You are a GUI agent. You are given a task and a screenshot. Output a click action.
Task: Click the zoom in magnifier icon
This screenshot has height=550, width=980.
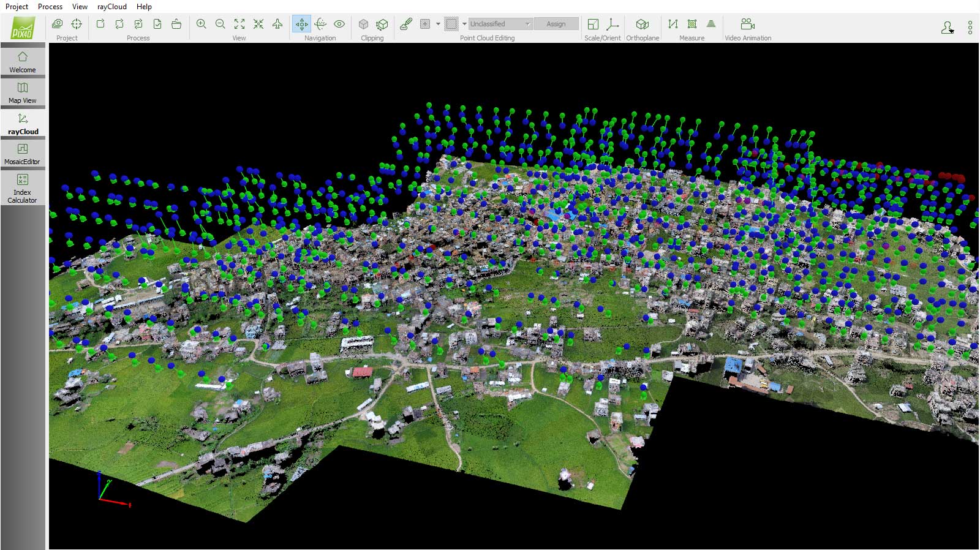tap(201, 24)
